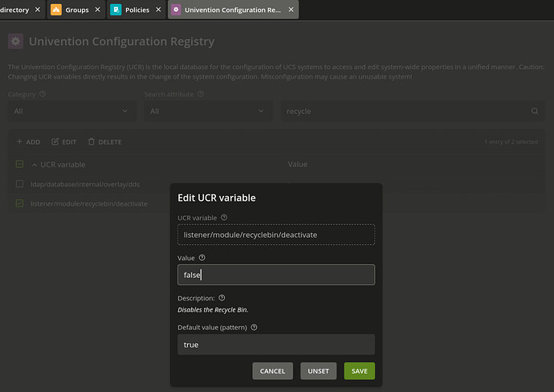
Task: Select the listener/module/recyclebin/deactivate entry text
Action: pyautogui.click(x=88, y=203)
